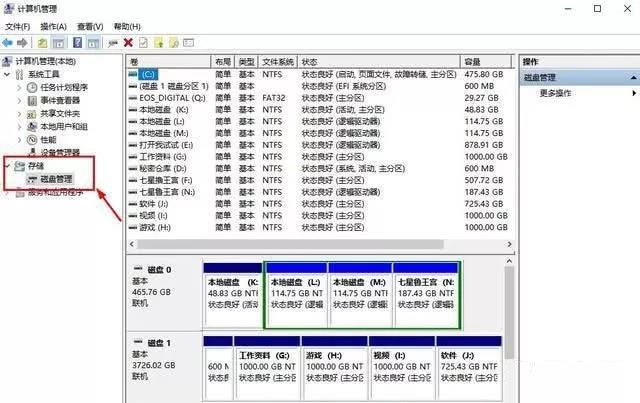The height and width of the screenshot is (403, 640).
Task: Select the 秘密仓库 (D:) volume row
Action: coord(318,169)
